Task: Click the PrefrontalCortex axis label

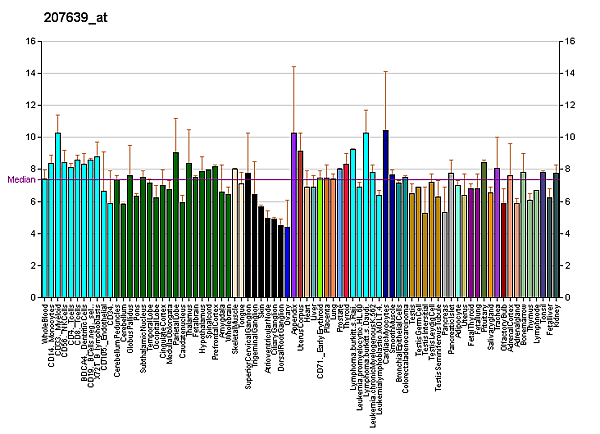Action: (x=215, y=338)
